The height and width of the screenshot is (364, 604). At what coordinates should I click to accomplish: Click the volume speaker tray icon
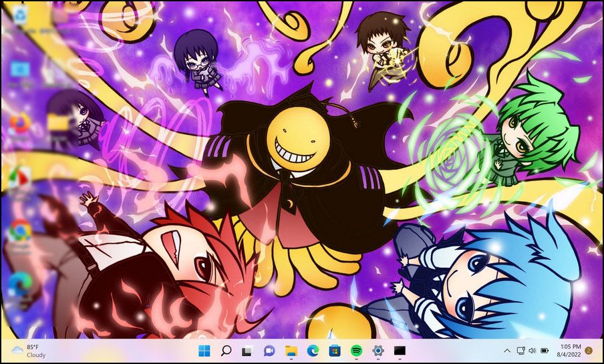pos(533,351)
